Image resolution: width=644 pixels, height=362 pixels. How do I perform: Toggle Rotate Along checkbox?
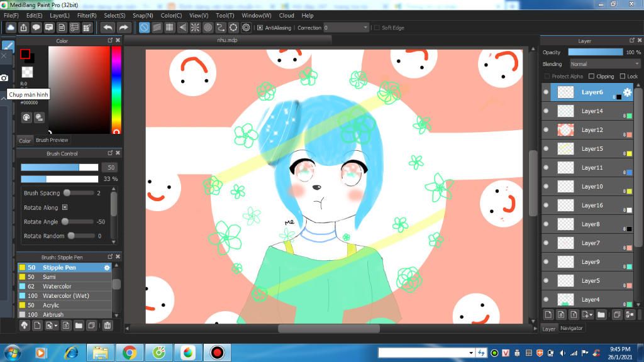(65, 207)
